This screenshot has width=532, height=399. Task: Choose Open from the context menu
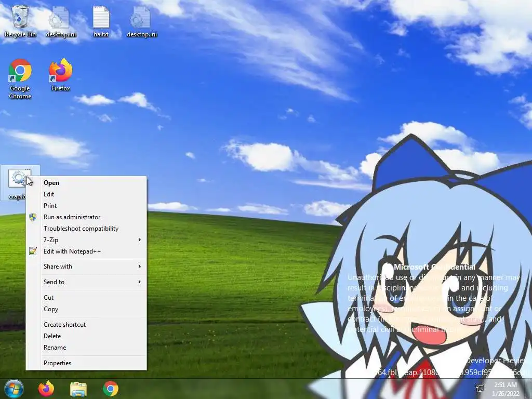tap(86, 183)
